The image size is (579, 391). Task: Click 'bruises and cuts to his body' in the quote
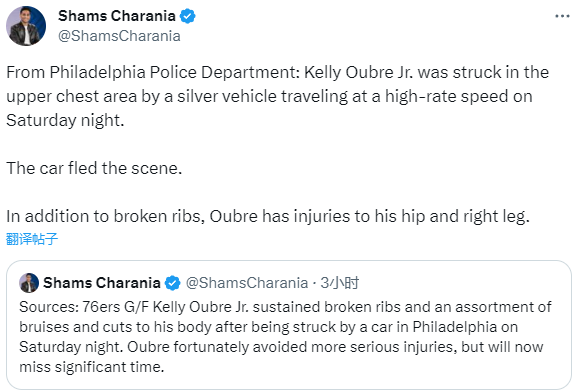coord(116,327)
